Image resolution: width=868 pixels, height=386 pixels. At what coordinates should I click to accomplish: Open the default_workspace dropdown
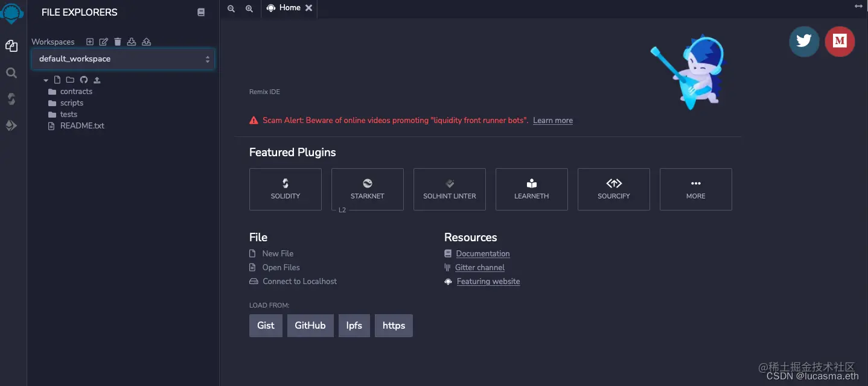pos(123,59)
